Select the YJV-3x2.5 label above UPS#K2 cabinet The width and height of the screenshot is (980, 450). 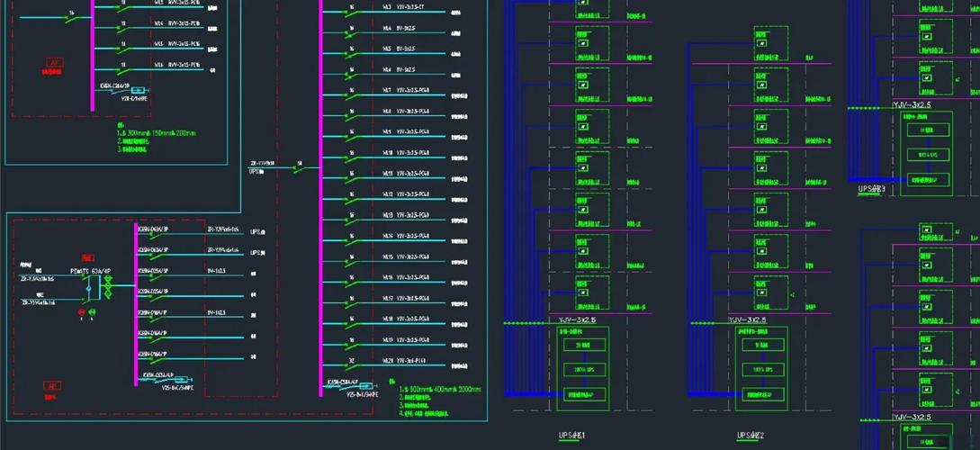747,319
